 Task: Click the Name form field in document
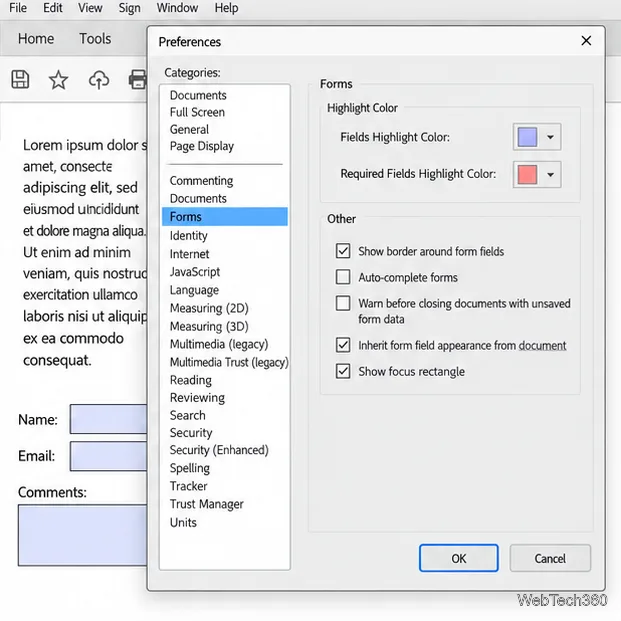[109, 419]
